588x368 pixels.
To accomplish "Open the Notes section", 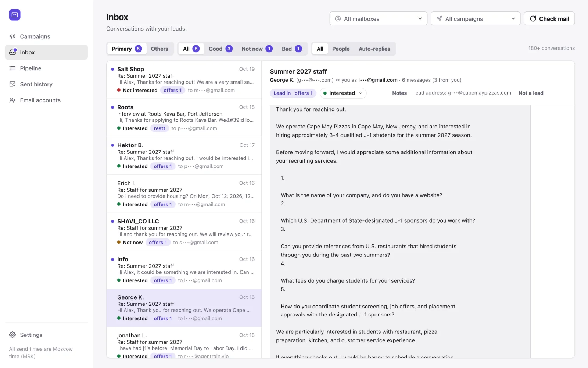I will (399, 93).
